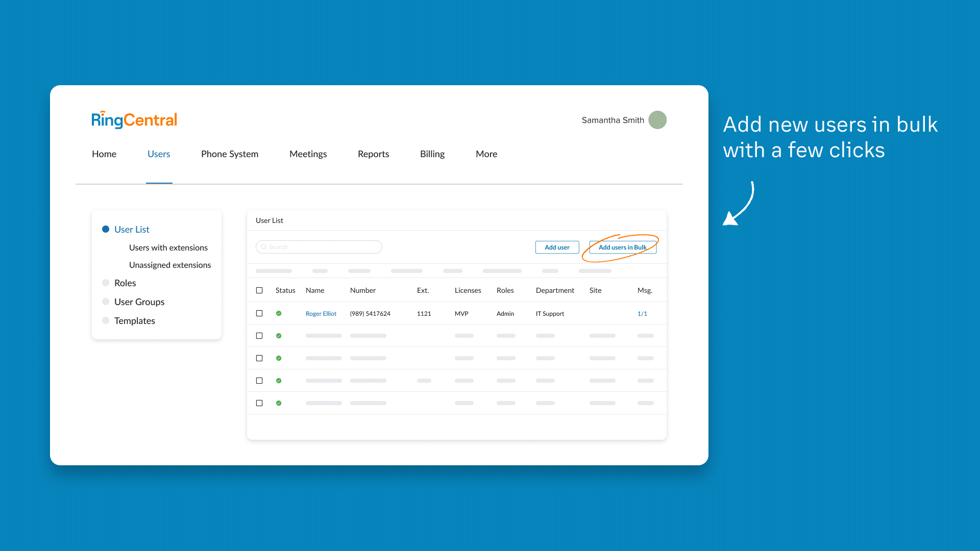Screen dimensions: 980x551
Task: Open Samantha Smith's profile avatar
Action: click(x=657, y=120)
